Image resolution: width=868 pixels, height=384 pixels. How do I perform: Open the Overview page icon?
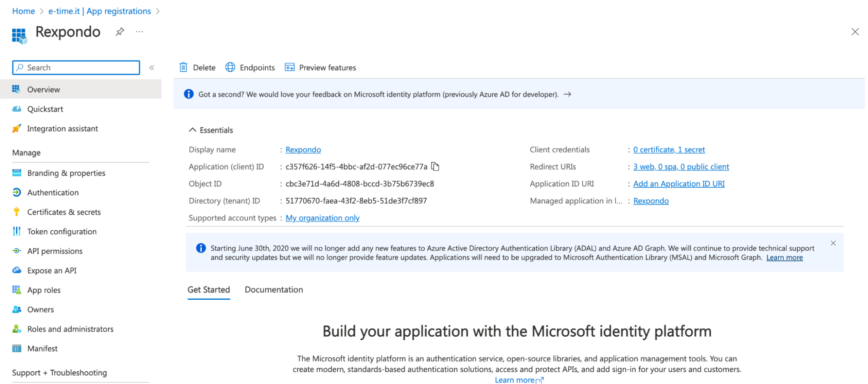pyautogui.click(x=17, y=89)
